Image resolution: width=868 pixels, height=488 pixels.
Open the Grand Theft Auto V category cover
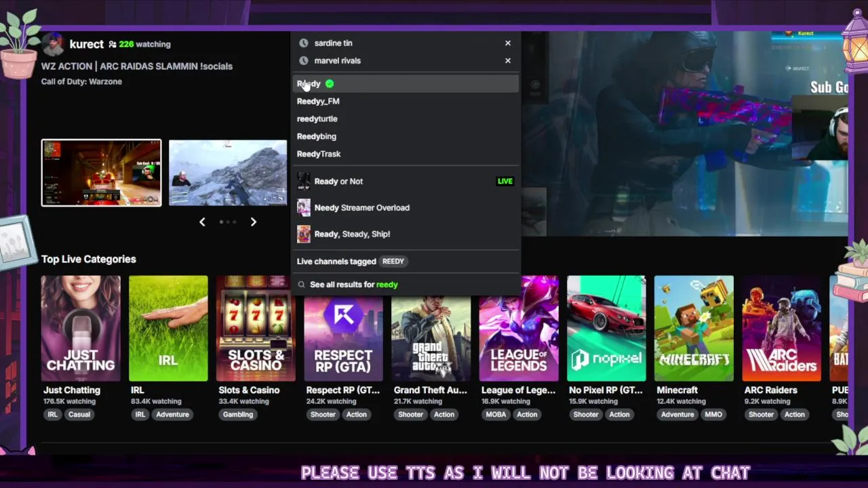click(x=431, y=338)
